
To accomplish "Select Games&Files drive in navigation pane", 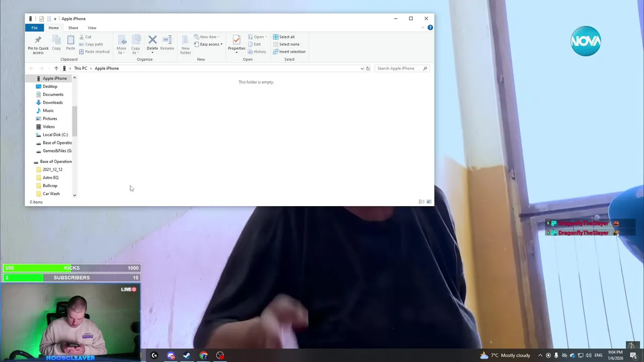I will 54,151.
